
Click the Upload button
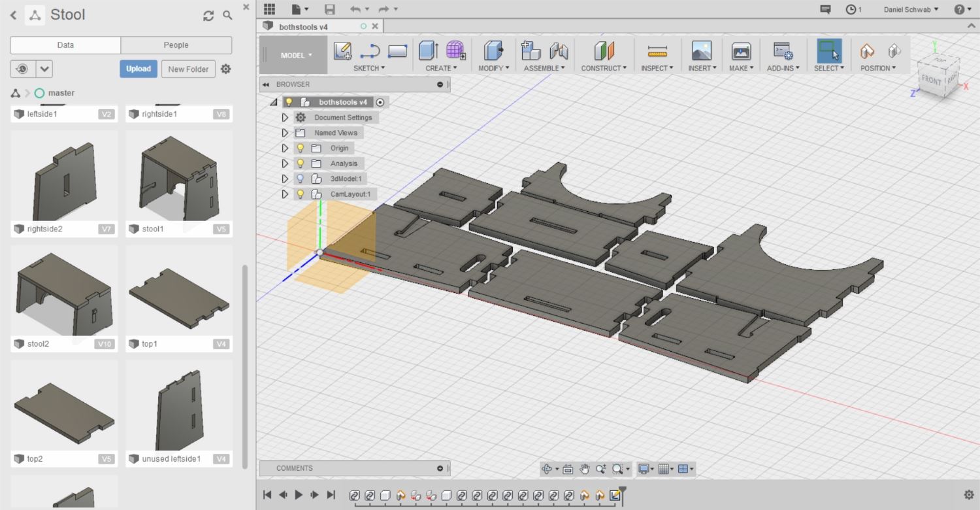(139, 69)
